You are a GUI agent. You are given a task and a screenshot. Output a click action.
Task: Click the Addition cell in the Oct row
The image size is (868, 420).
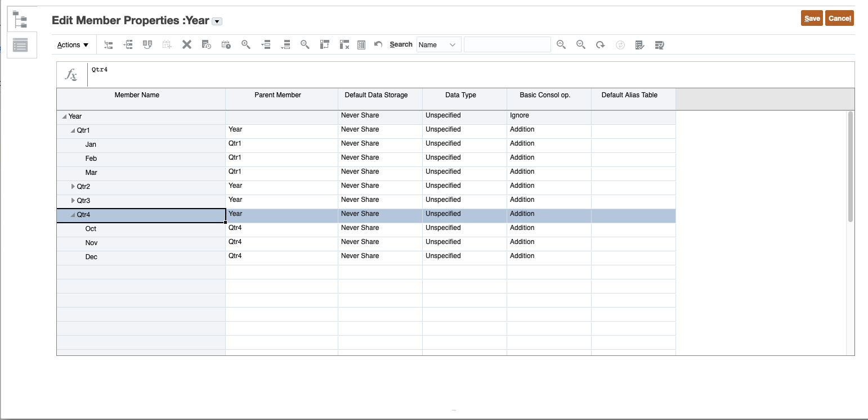click(x=549, y=229)
